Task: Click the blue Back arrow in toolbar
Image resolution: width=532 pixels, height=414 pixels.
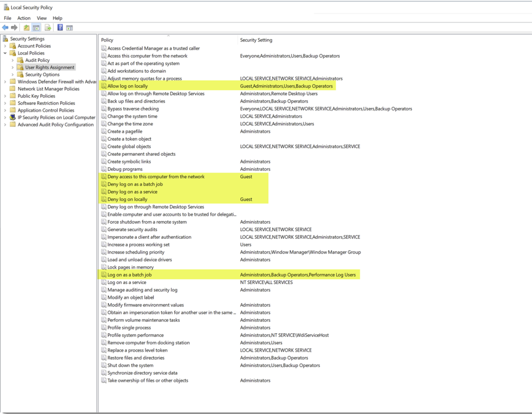Action: (5, 28)
